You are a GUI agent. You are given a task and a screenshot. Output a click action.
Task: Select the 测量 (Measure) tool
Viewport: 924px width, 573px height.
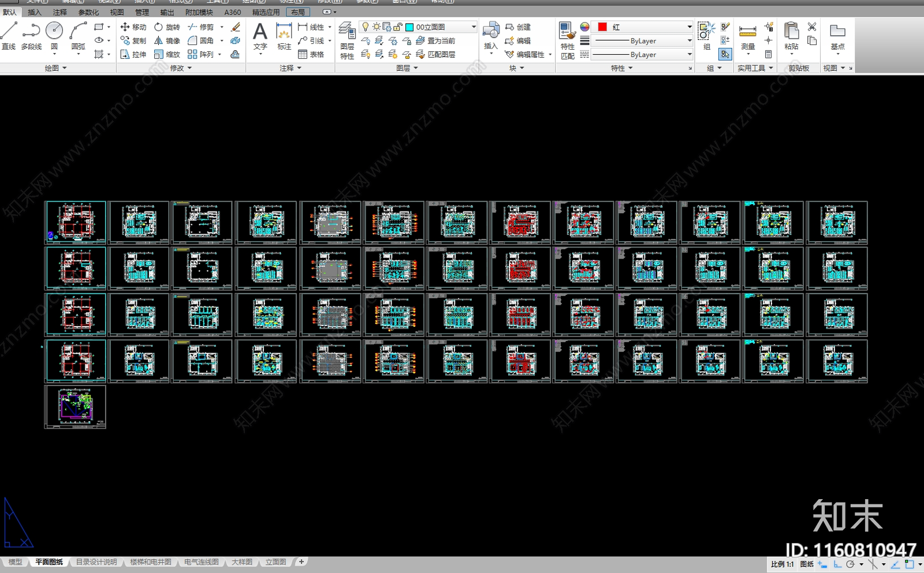click(748, 38)
